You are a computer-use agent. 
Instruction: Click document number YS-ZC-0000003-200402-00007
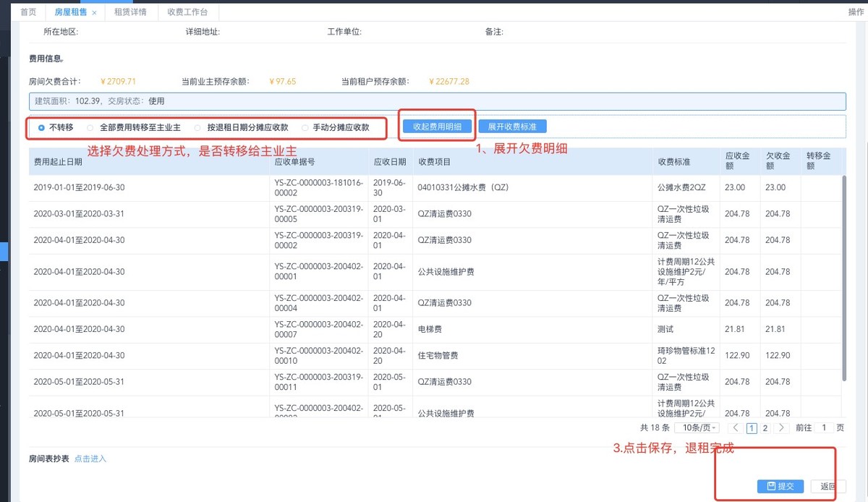[319, 329]
